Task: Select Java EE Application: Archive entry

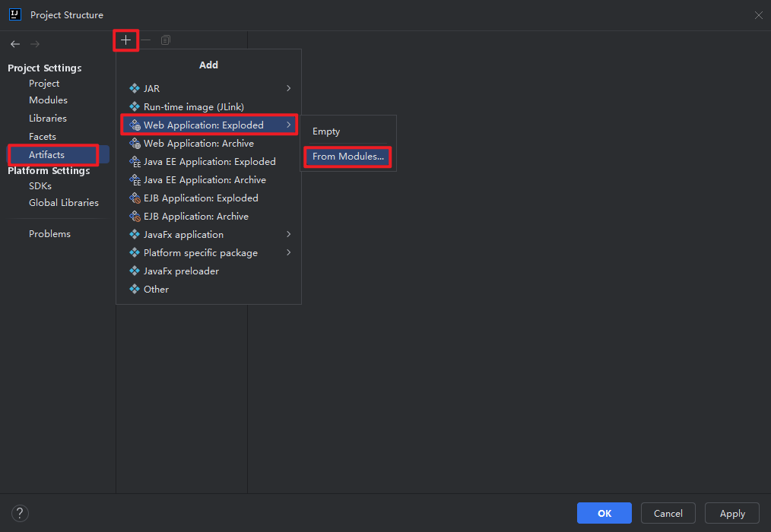Action: pos(209,180)
